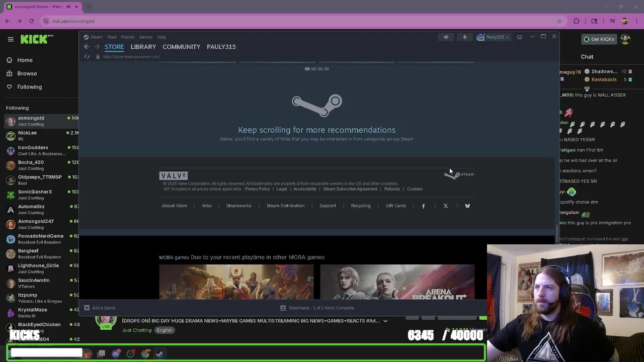
Task: Open the Help menu in Steam
Action: [x=162, y=37]
